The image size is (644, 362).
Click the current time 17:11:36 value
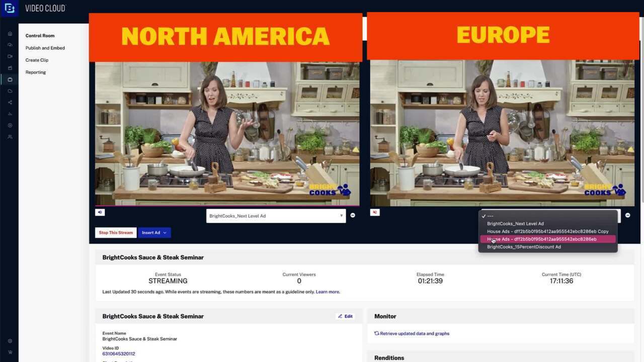coord(561,281)
